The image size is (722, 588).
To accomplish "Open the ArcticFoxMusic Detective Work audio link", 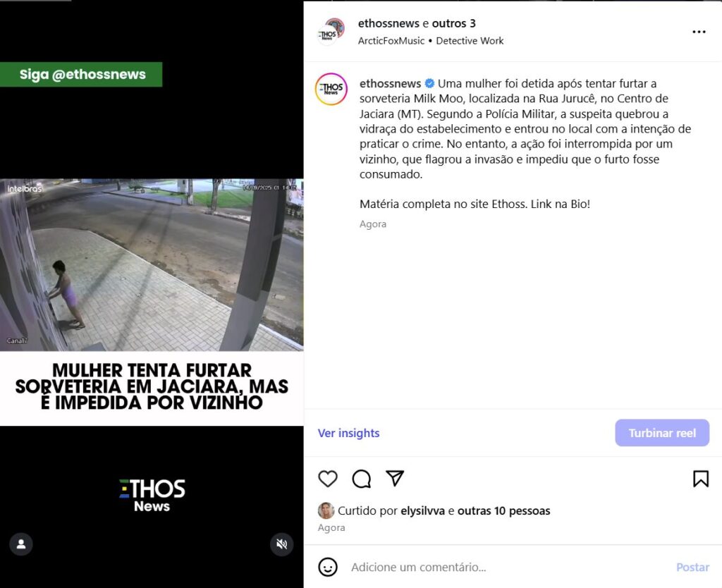I will pyautogui.click(x=431, y=40).
